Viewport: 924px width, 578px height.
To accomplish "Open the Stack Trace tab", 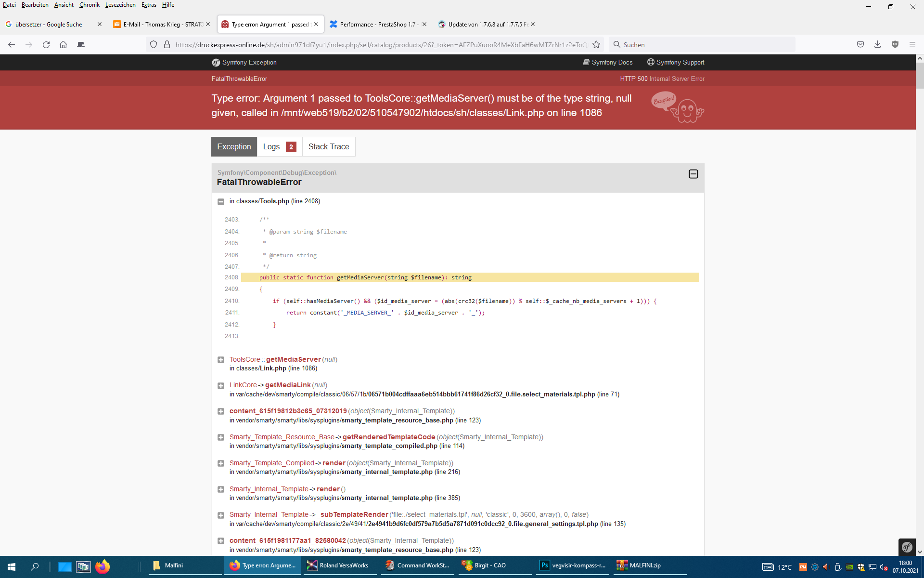I will click(x=329, y=147).
